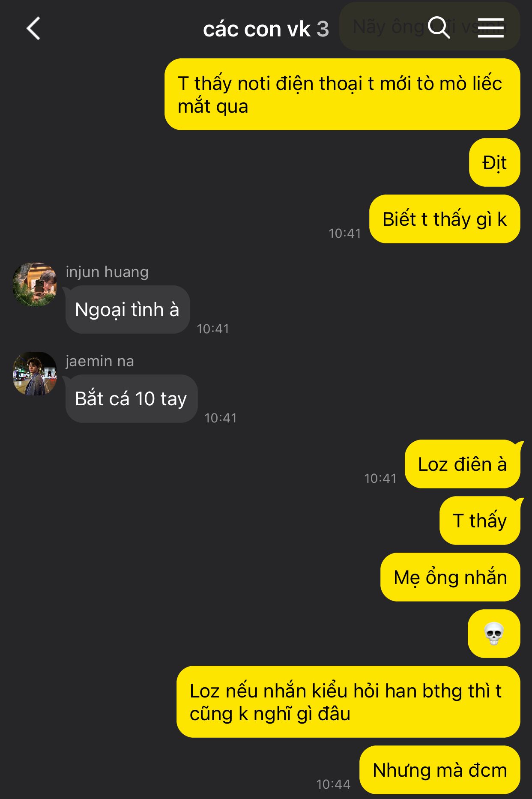The height and width of the screenshot is (799, 532).
Task: Tap the 'Nhưng mà đcm' bubble
Action: (x=440, y=770)
